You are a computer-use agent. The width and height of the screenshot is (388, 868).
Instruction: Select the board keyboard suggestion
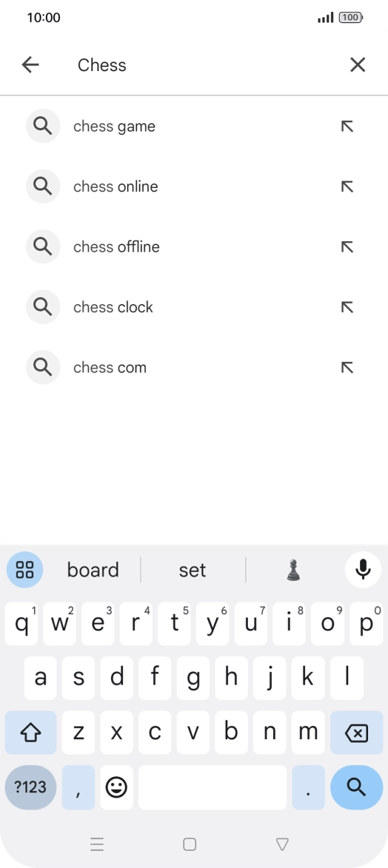(92, 570)
